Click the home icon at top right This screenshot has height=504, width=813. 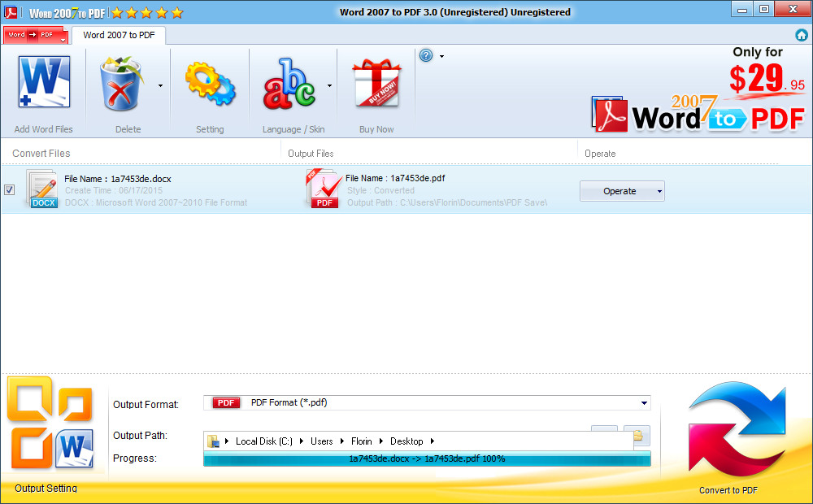802,35
